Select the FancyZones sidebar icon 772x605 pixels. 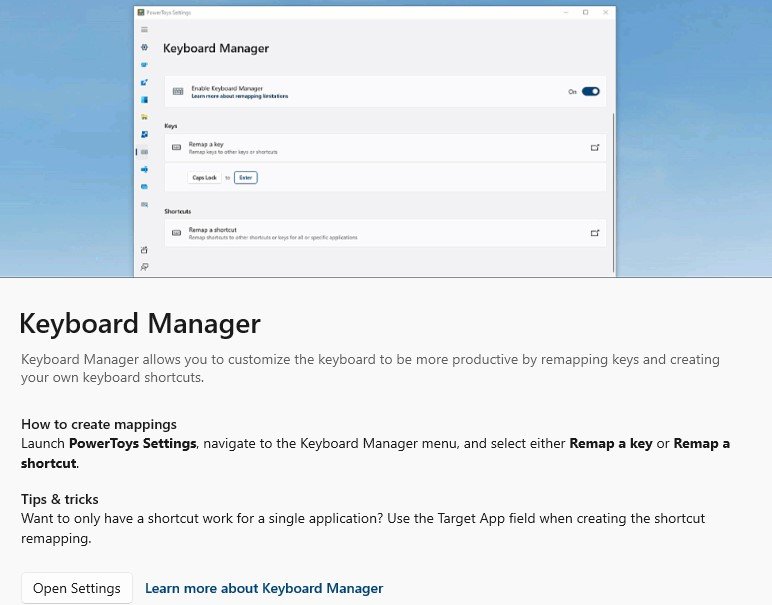144,99
